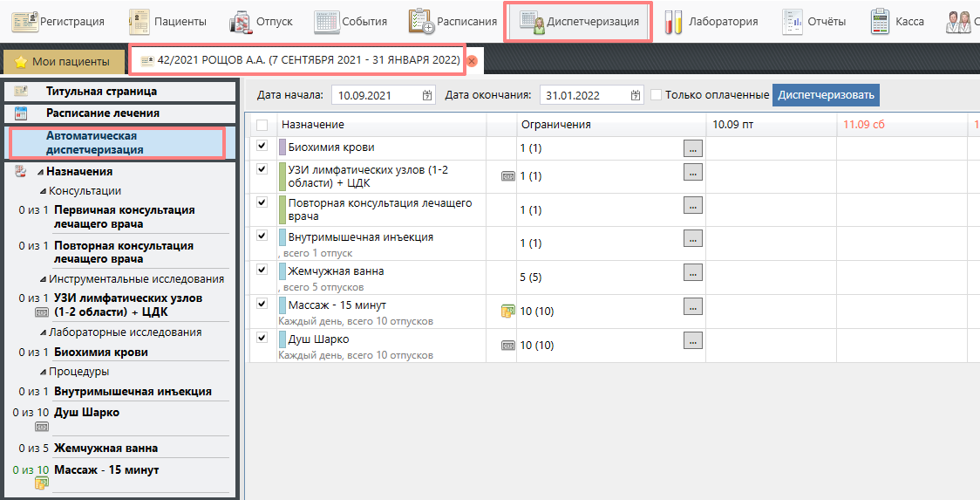Collapse the Лабораторные исследования group
The height and width of the screenshot is (500, 980).
pos(43,332)
